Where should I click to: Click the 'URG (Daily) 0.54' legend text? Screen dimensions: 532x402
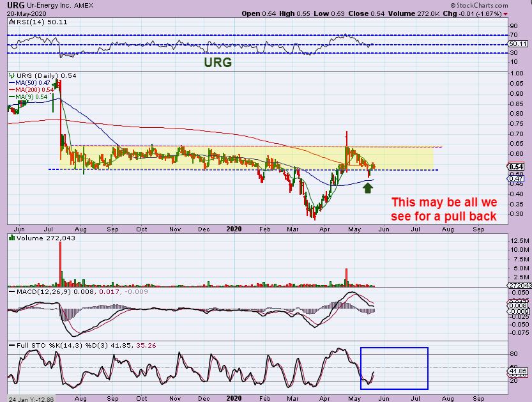47,75
